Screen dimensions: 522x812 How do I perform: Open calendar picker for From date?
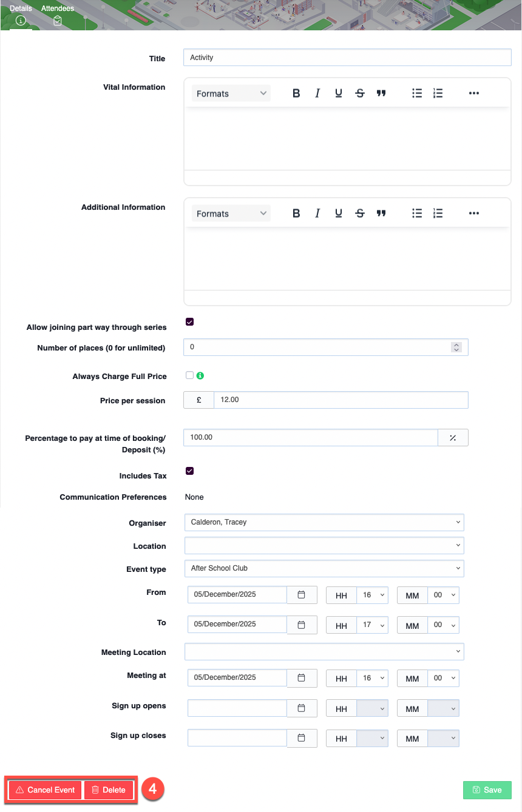pos(302,595)
